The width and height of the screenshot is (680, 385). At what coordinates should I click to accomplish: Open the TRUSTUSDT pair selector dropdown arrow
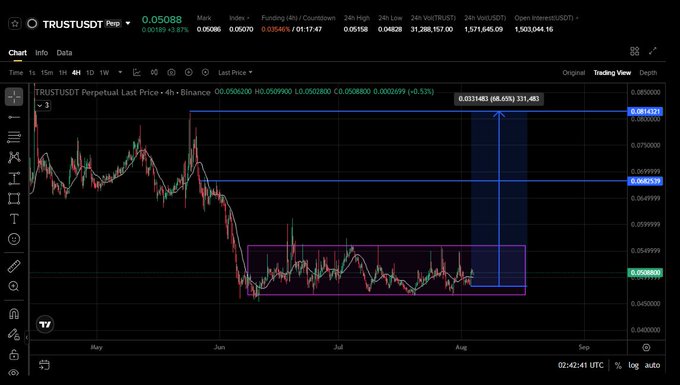click(x=128, y=23)
